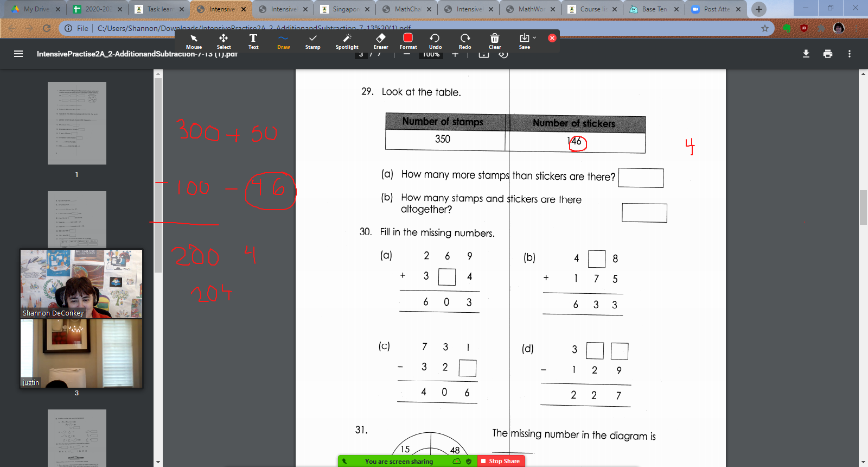The image size is (868, 467).
Task: Clear all annotations with trash icon
Action: (x=495, y=41)
